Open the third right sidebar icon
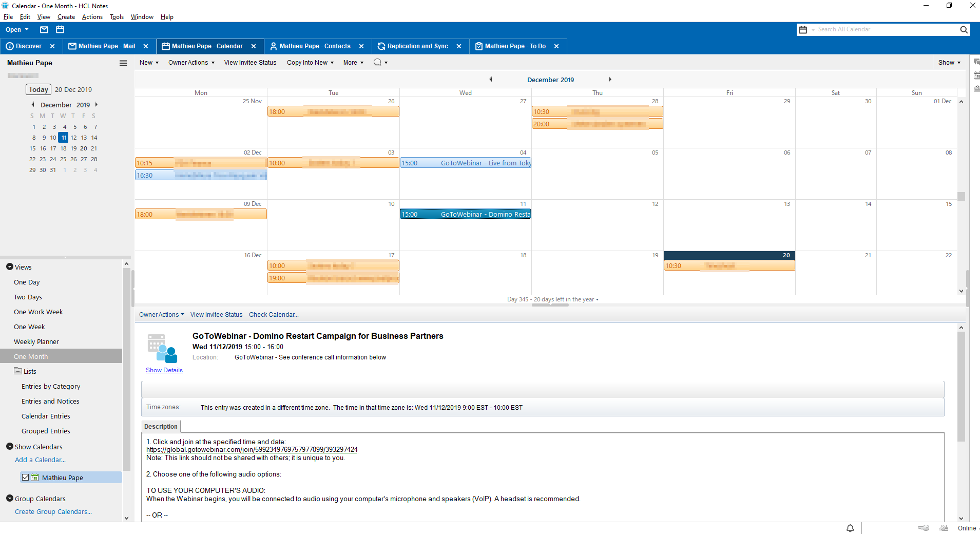Viewport: 980px width, 534px height. click(976, 89)
